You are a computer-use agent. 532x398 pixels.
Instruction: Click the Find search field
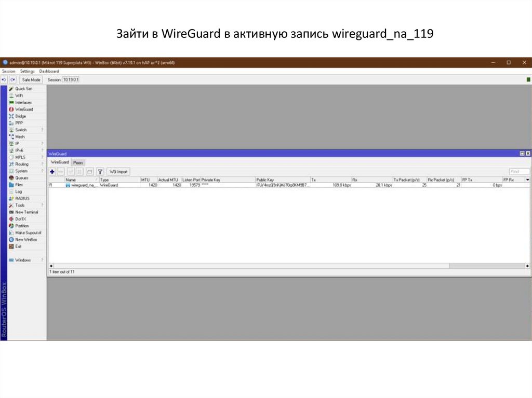(x=519, y=172)
